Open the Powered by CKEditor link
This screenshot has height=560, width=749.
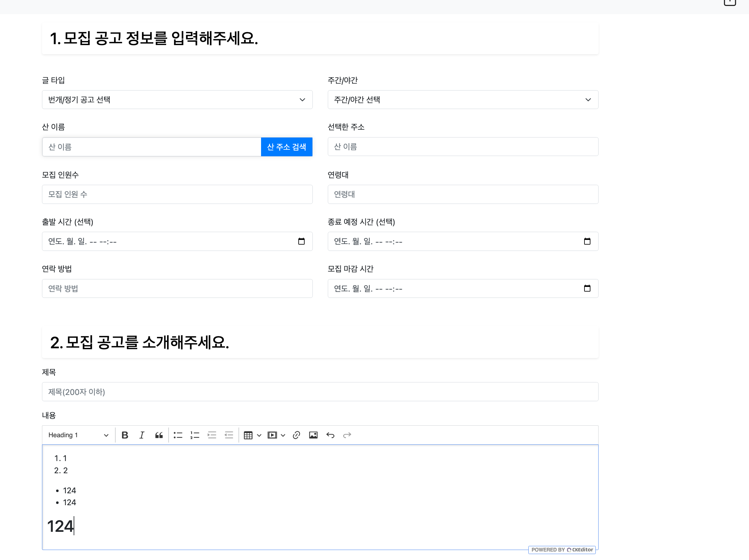coord(562,550)
